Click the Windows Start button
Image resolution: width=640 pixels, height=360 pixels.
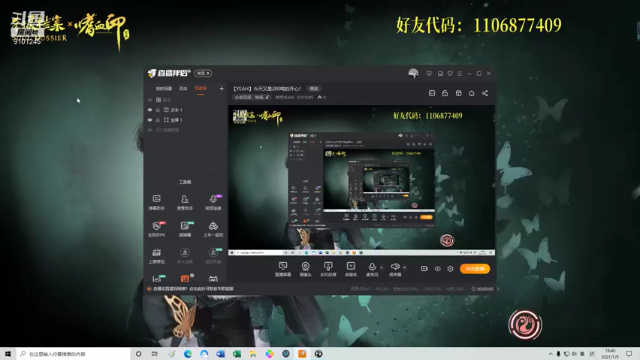coord(8,353)
